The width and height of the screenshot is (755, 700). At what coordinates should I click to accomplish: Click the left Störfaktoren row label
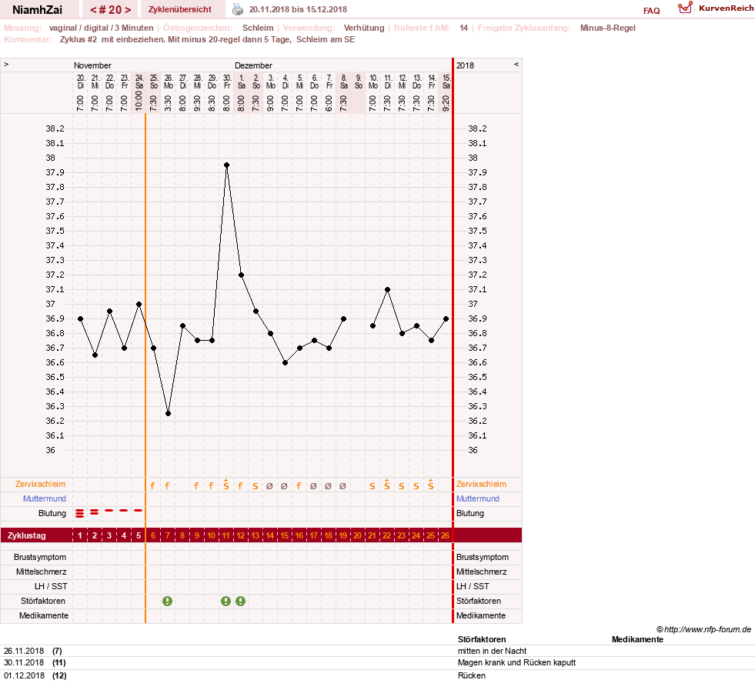click(x=43, y=601)
